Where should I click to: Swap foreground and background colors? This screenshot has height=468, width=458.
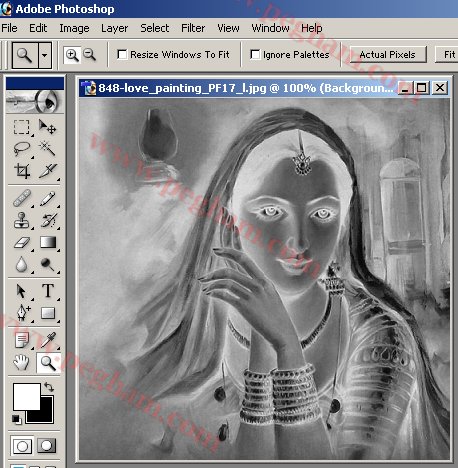click(x=49, y=387)
